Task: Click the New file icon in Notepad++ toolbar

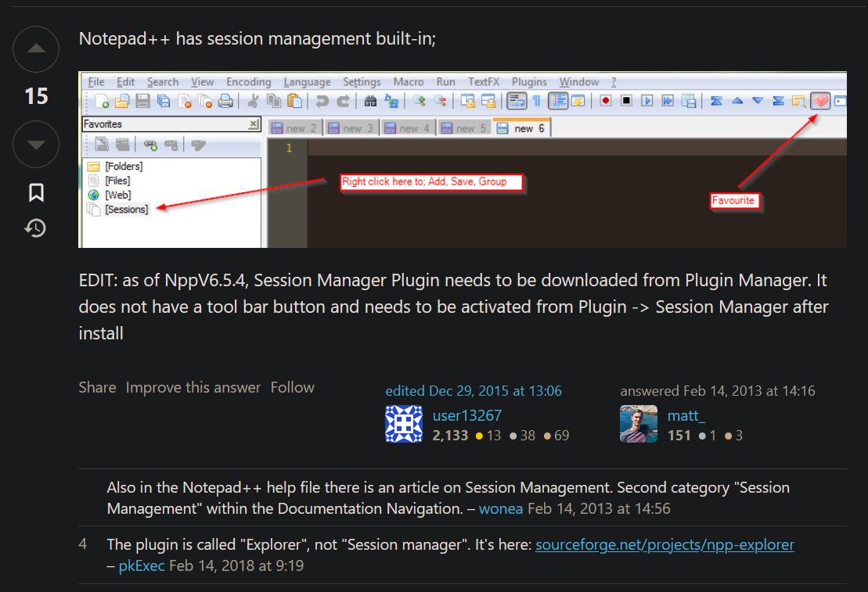Action: pyautogui.click(x=102, y=101)
